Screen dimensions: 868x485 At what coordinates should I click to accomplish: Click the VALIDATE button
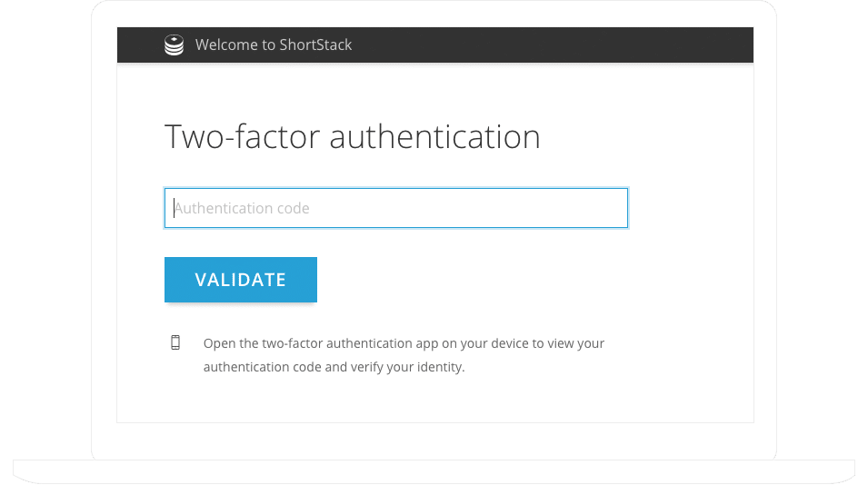(x=241, y=279)
